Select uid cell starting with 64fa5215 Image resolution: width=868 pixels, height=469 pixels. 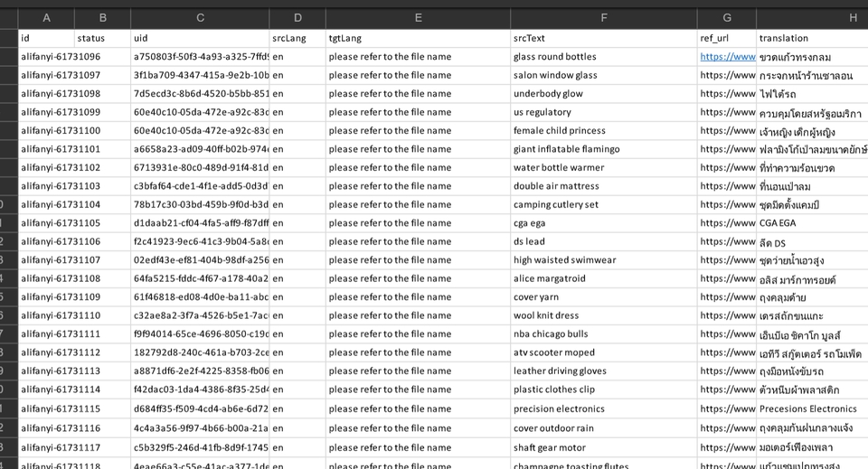pos(200,278)
